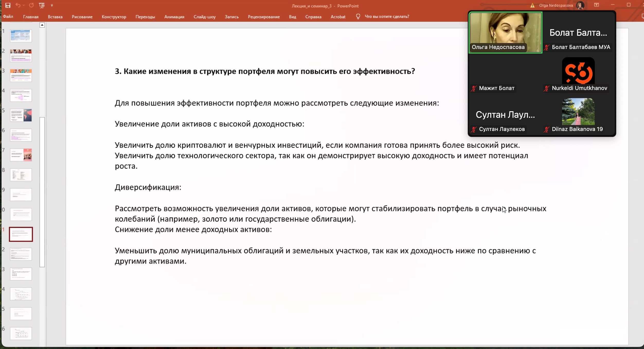Select the highlighted current slide thumbnail

tap(21, 234)
